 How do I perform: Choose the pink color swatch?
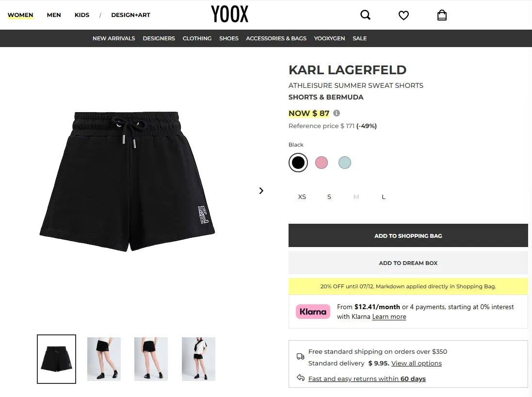[322, 162]
